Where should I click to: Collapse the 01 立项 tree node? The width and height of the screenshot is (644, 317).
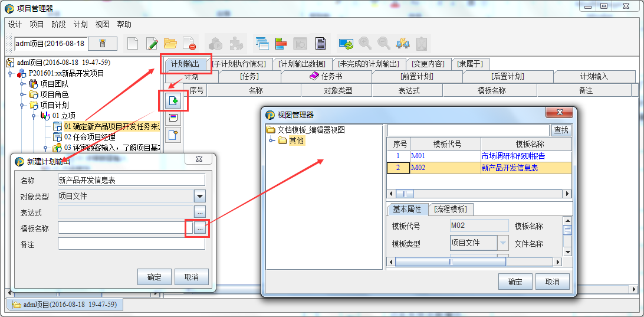coord(35,116)
